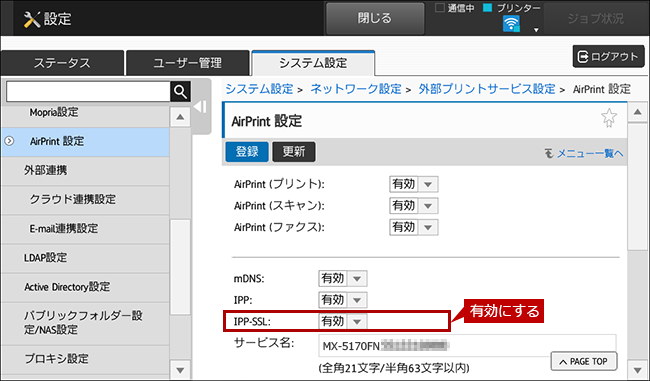Open the AirPrint (スキャン) dropdown
The image size is (650, 381).
413,206
